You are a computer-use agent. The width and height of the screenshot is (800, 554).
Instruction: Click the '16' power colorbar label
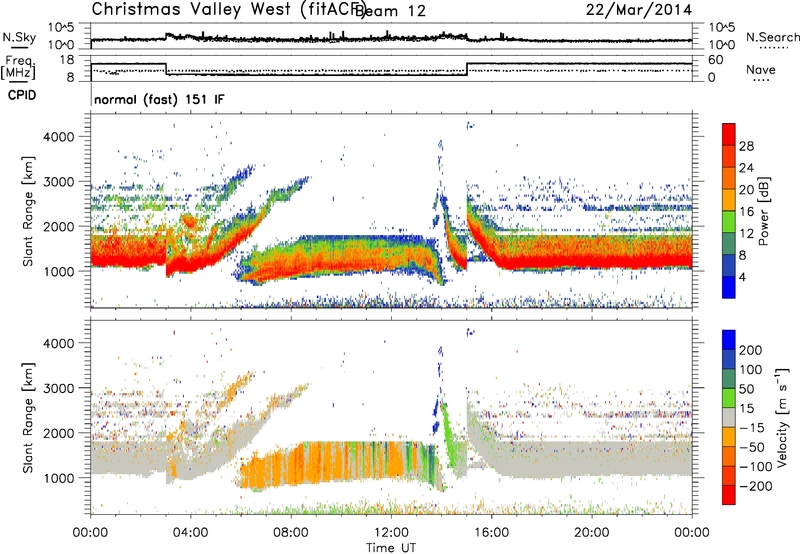click(x=746, y=212)
